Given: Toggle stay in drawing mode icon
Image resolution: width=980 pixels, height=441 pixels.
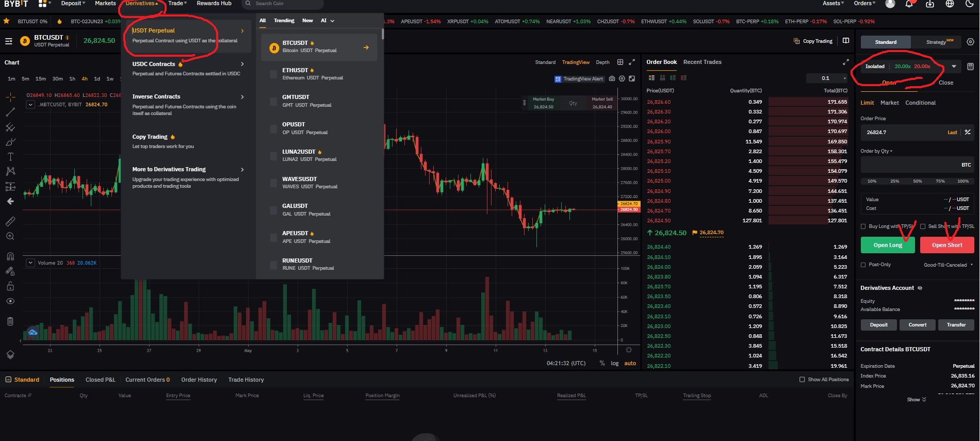Looking at the screenshot, I should [x=10, y=271].
